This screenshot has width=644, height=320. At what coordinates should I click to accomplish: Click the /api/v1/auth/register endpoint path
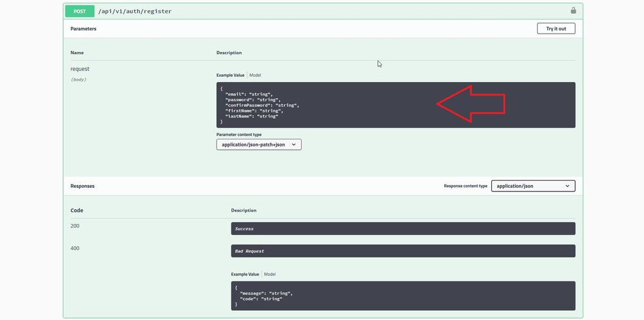(x=135, y=11)
